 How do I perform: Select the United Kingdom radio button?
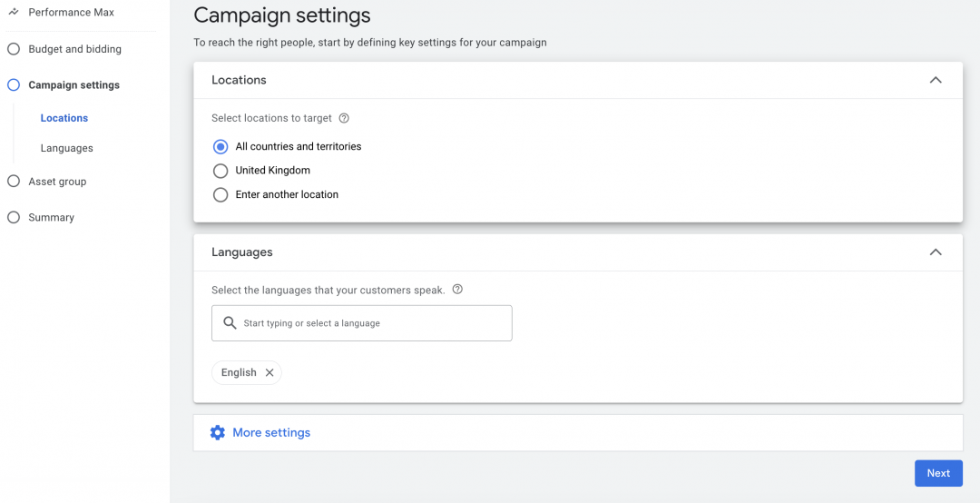pyautogui.click(x=220, y=171)
